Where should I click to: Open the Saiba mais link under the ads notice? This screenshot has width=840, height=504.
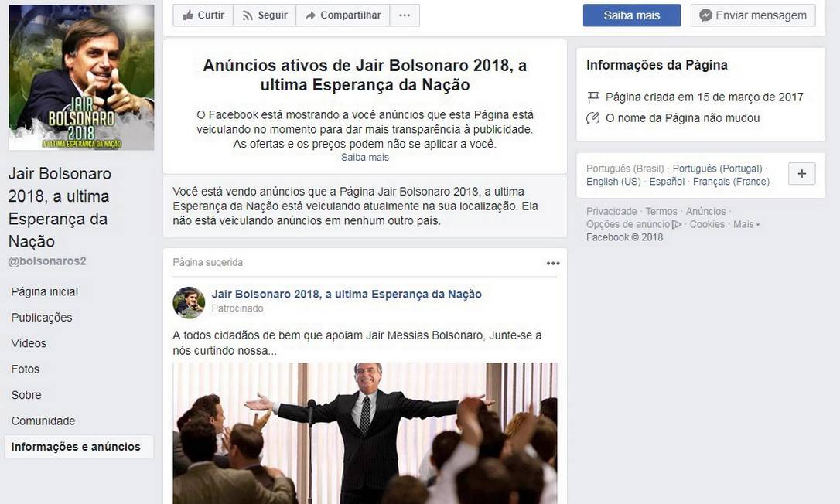pyautogui.click(x=365, y=158)
